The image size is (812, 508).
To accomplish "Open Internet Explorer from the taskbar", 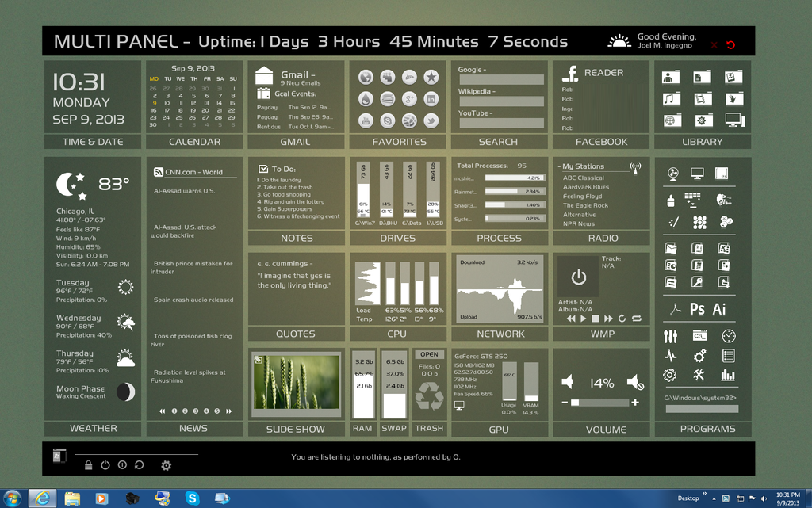I will pyautogui.click(x=42, y=498).
